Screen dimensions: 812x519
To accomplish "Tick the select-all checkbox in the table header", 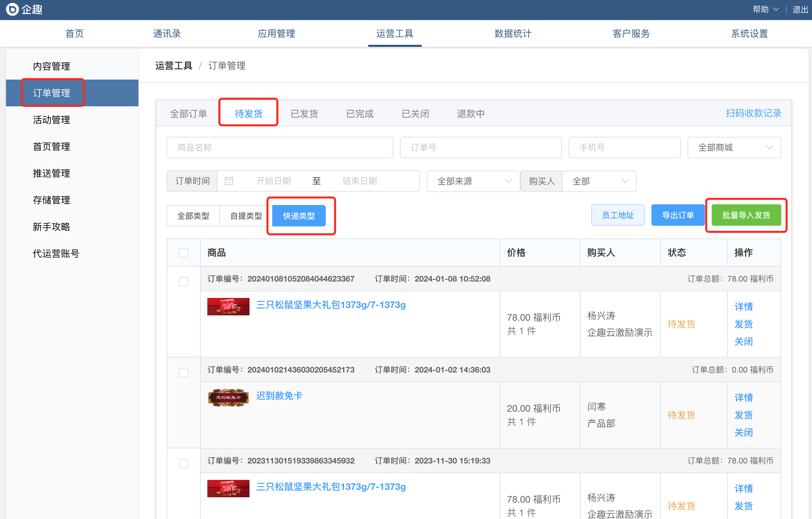I will [184, 252].
